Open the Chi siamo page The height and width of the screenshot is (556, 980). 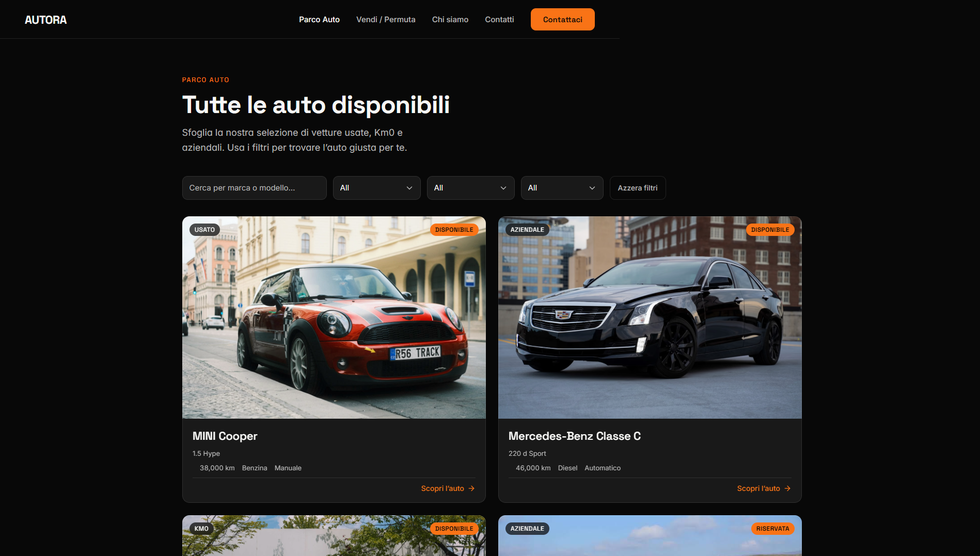450,20
